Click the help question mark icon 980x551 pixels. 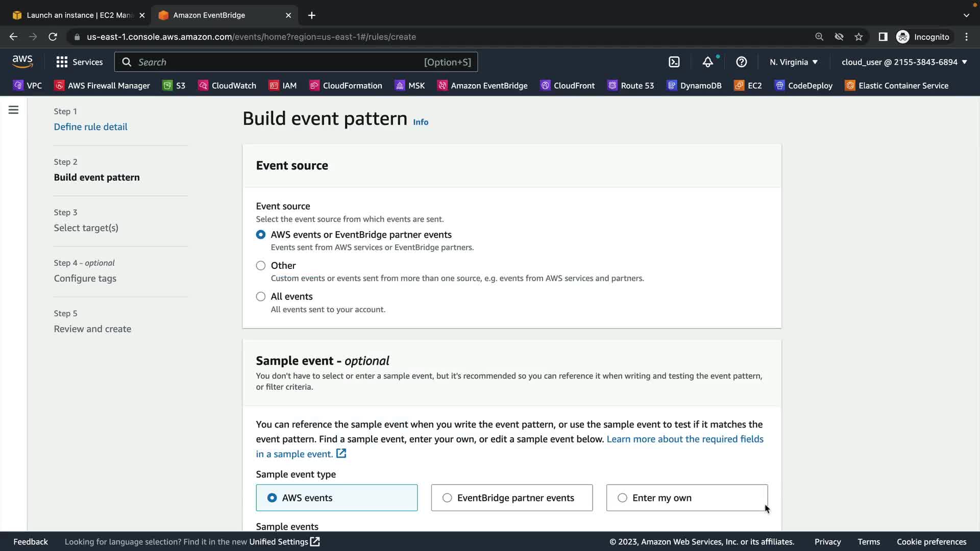coord(741,62)
